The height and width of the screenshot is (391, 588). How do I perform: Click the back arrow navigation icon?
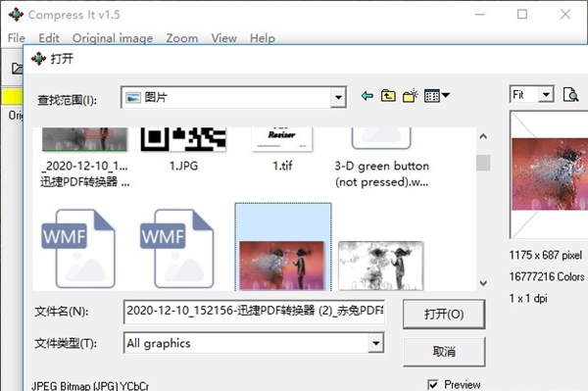[x=367, y=96]
